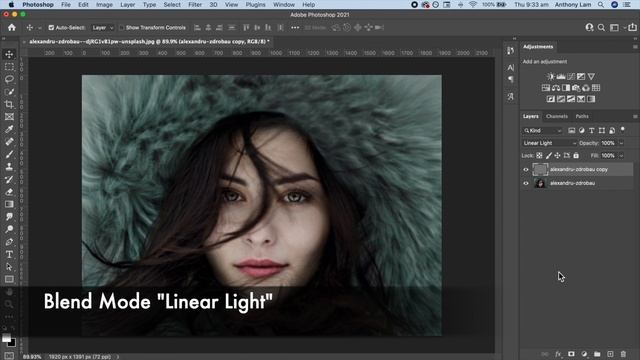640x360 pixels.
Task: Add a Brightness/Contrast adjustment
Action: pyautogui.click(x=551, y=76)
